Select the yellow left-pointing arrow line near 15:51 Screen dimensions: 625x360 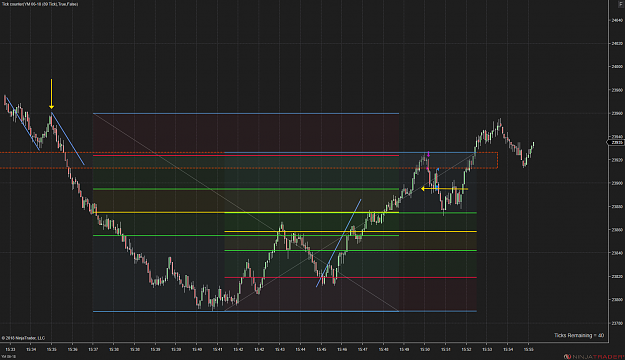tap(444, 189)
